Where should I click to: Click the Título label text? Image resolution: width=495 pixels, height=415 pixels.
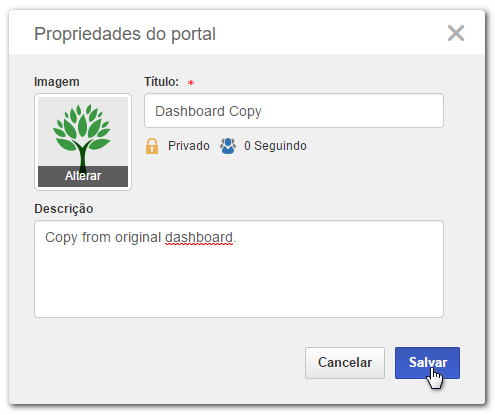point(161,82)
